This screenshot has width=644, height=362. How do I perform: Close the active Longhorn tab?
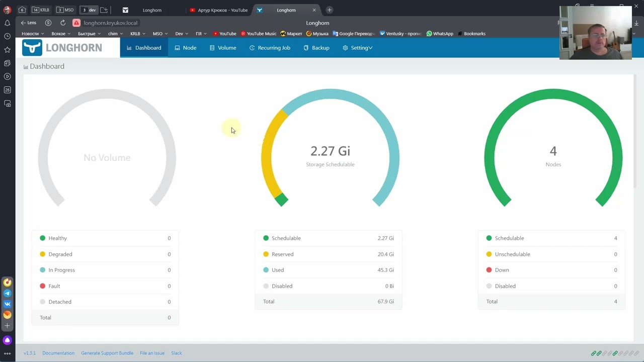[314, 10]
